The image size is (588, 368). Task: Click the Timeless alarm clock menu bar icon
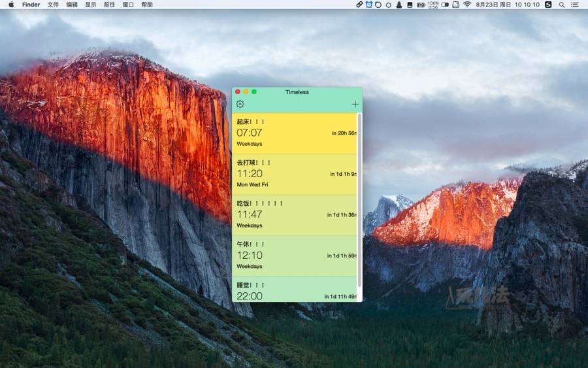click(x=368, y=5)
